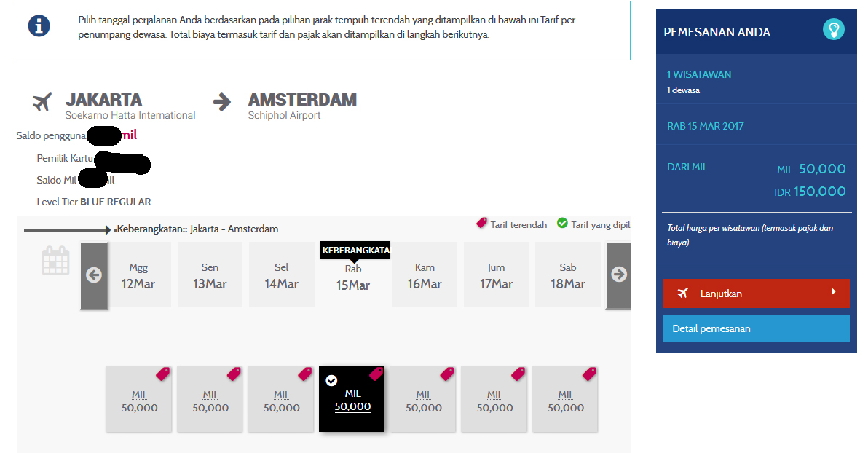The width and height of the screenshot is (868, 453).
Task: Click the pink lowest-fare tag on 12Mar fare
Action: 162,374
